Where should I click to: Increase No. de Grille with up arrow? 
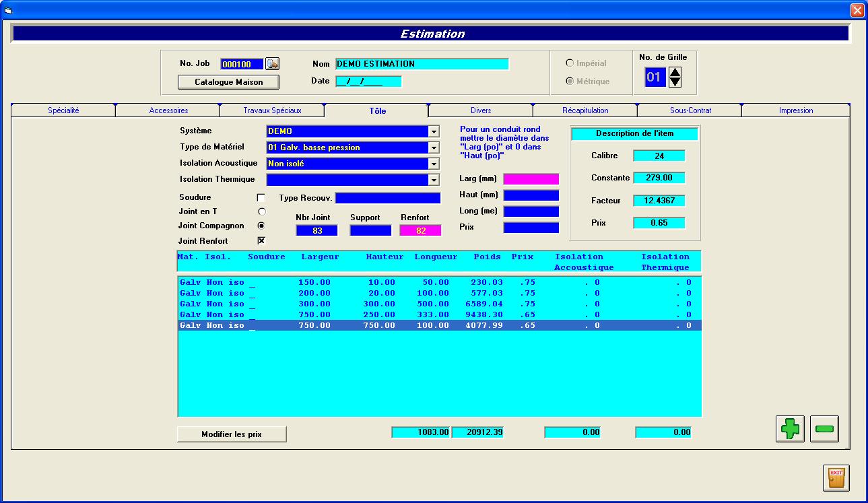click(675, 71)
